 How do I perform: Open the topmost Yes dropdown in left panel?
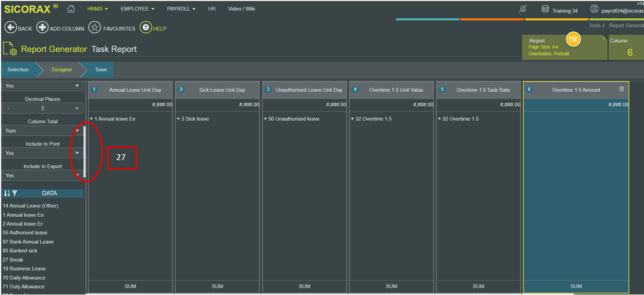[x=42, y=85]
